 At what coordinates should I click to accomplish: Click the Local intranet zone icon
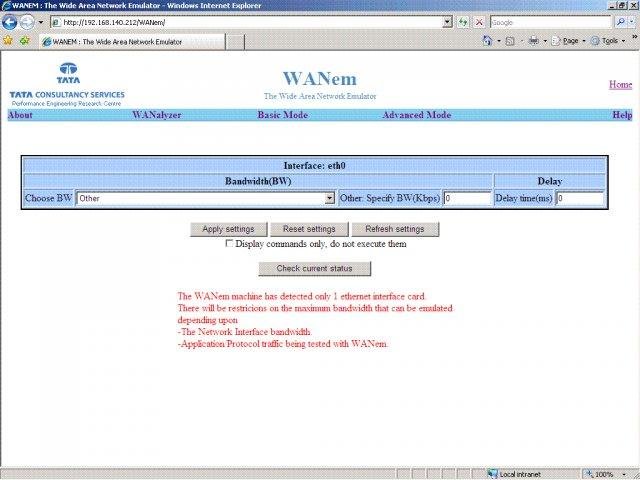pyautogui.click(x=493, y=474)
